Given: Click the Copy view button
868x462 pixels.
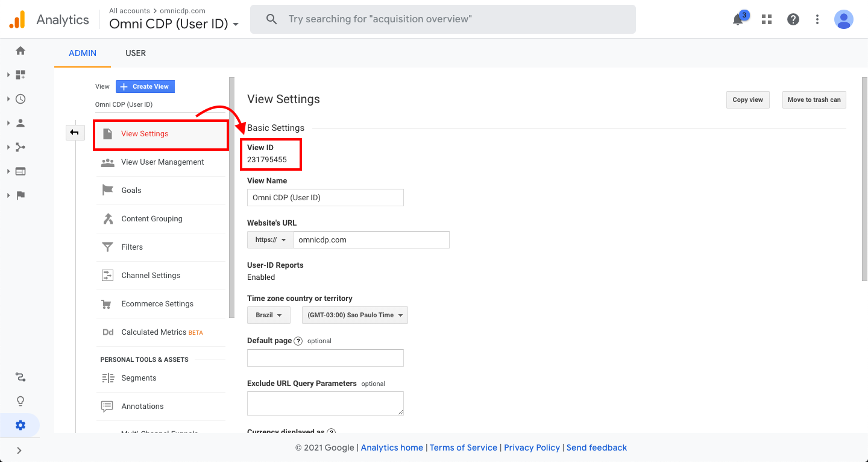Looking at the screenshot, I should [748, 100].
